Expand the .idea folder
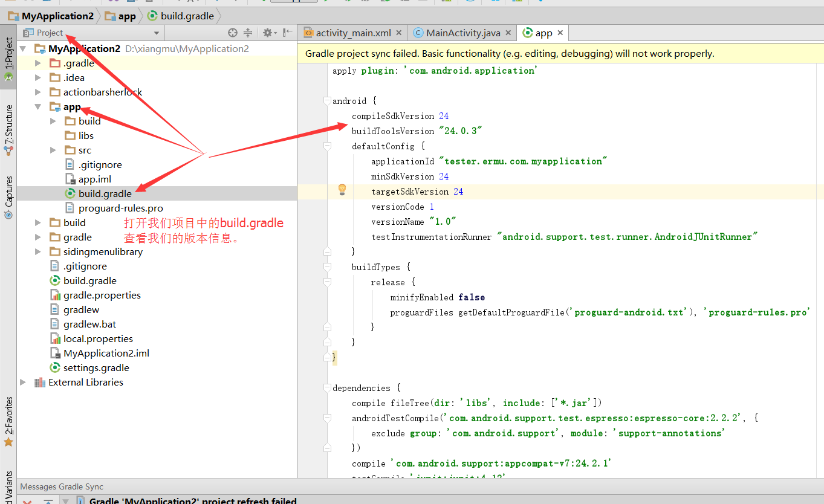Image resolution: width=824 pixels, height=504 pixels. tap(38, 77)
